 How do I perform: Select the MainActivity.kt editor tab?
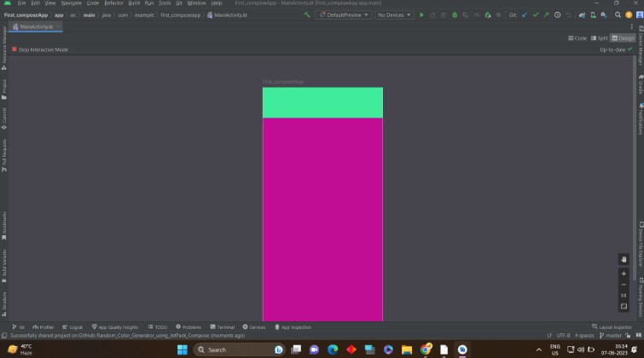coord(35,26)
